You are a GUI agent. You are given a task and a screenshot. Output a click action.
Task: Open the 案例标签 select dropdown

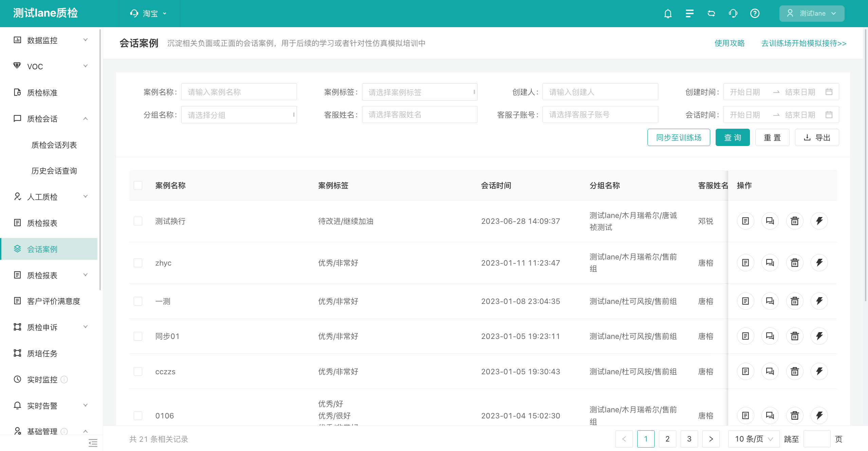coord(419,92)
